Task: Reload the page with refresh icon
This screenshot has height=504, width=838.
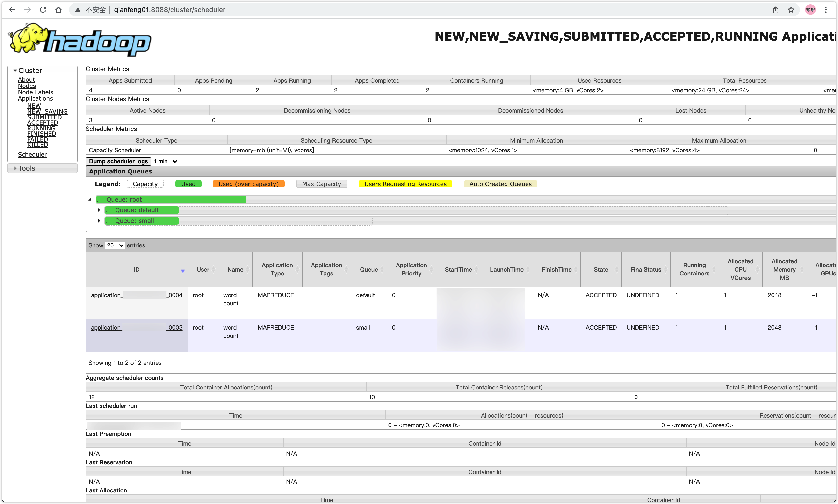Action: (43, 9)
